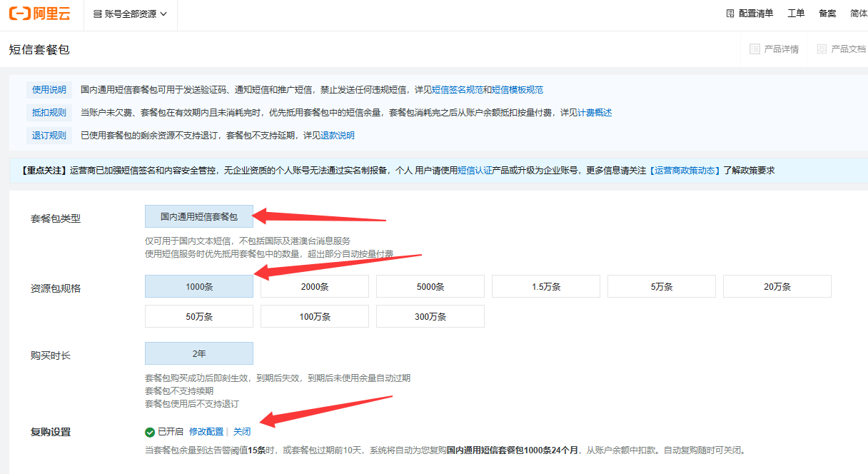Click 修改配置 for repurchase settings

(x=206, y=432)
